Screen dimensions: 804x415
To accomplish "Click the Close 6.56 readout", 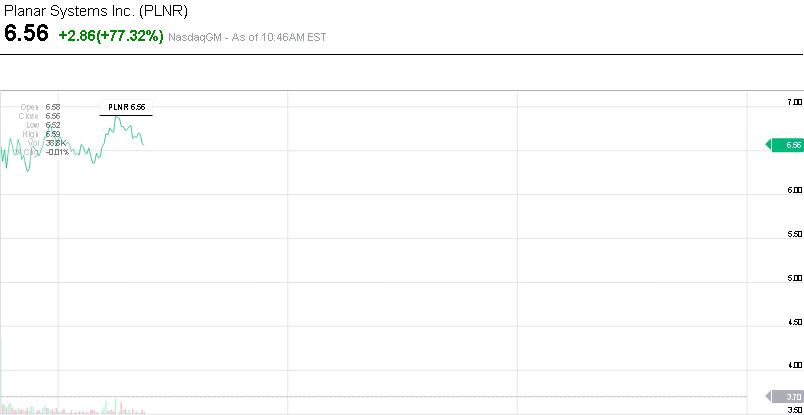I will click(x=40, y=116).
